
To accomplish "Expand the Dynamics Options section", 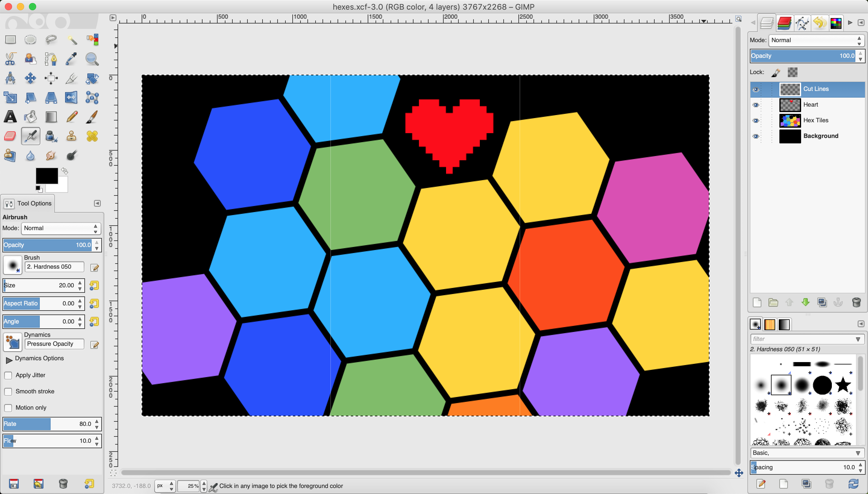I will [9, 360].
